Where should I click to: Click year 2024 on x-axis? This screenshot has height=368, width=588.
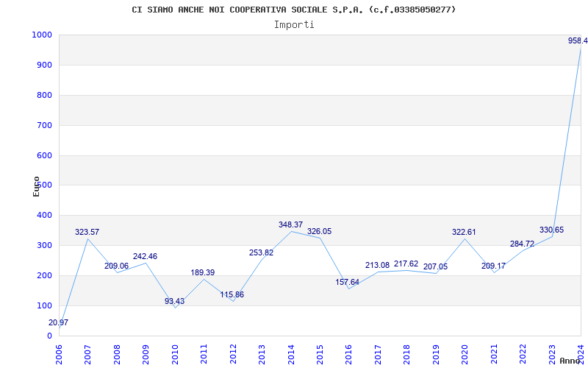click(581, 355)
